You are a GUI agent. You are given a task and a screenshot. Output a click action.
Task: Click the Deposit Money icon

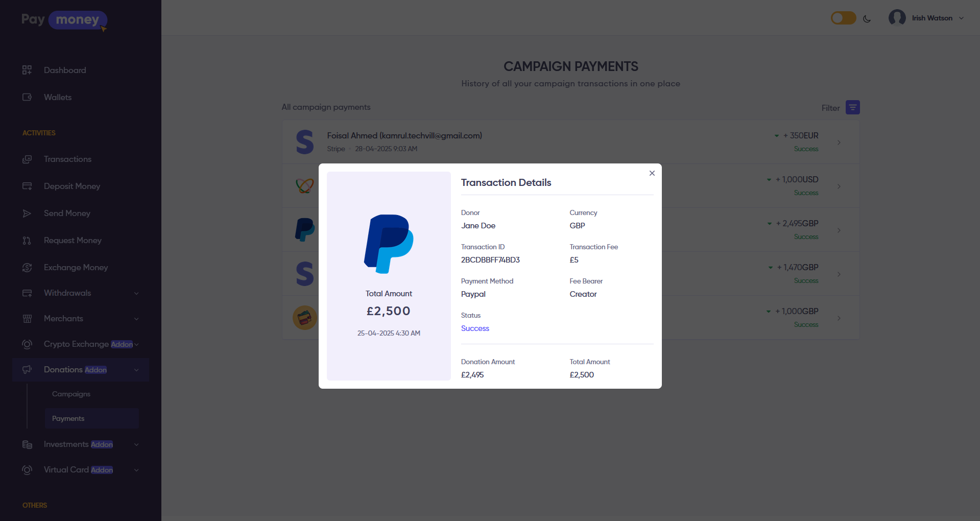[27, 186]
